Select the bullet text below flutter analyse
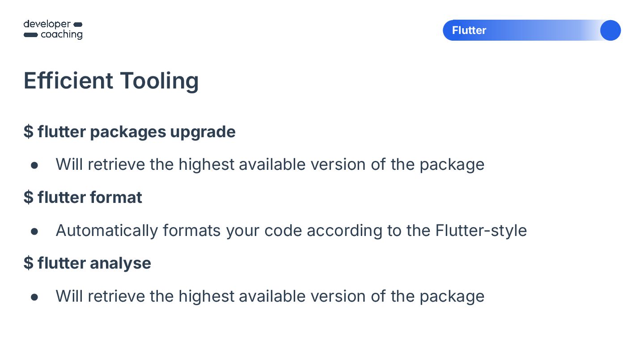Image resolution: width=644 pixels, height=362 pixels. pyautogui.click(x=270, y=296)
